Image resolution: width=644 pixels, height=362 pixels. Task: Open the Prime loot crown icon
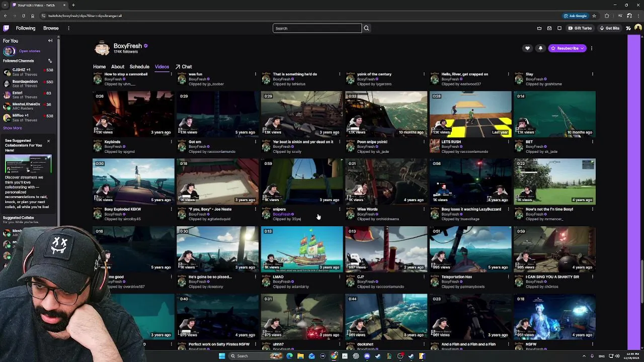coord(539,28)
